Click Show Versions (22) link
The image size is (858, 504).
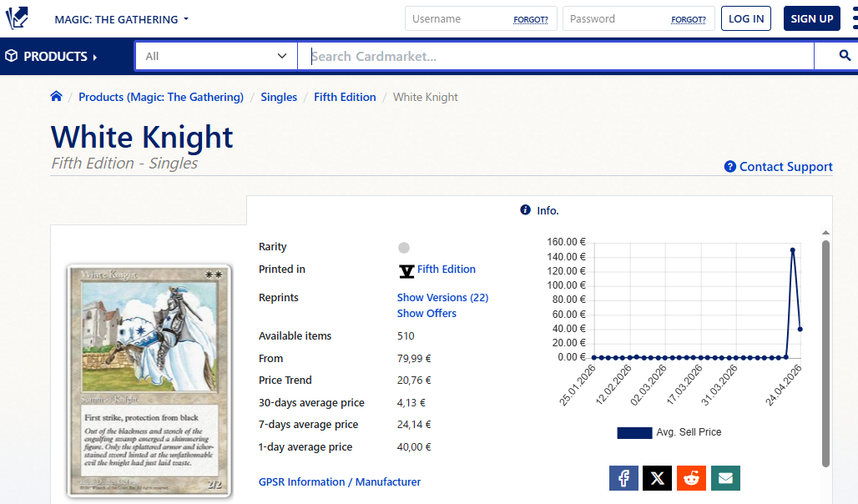pyautogui.click(x=442, y=298)
